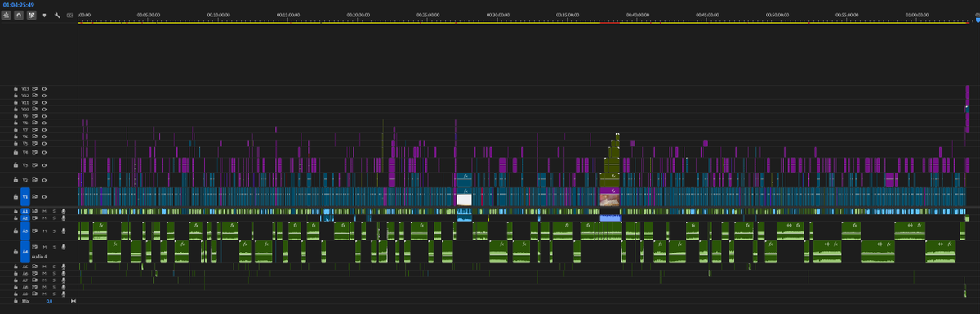The image size is (980, 314).
Task: Hide track V11 with its eye icon
Action: click(x=44, y=102)
